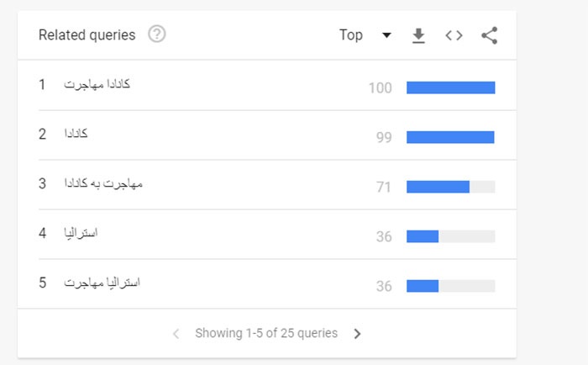This screenshot has height=365, width=588.
Task: Go to next page of queries
Action: pos(357,333)
